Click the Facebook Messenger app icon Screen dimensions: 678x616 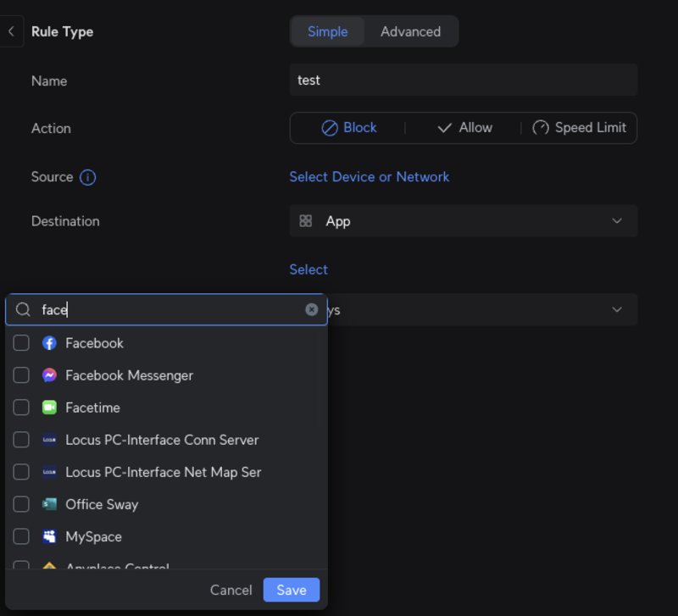click(x=49, y=375)
